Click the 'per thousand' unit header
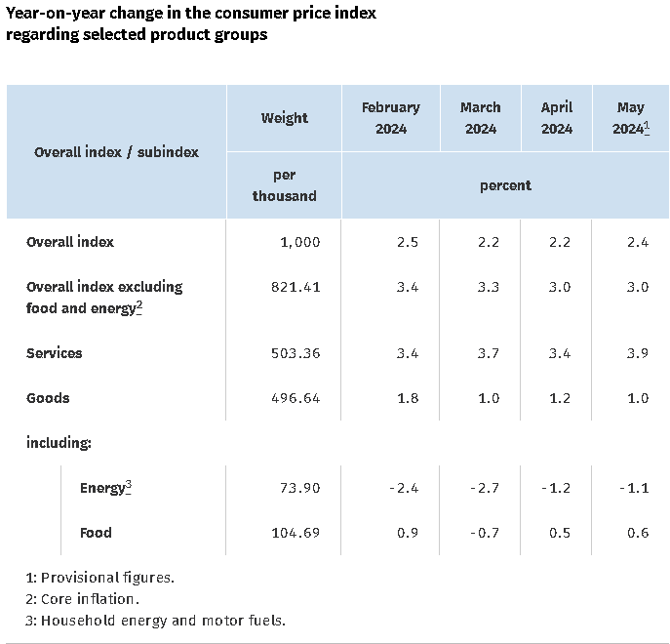The height and width of the screenshot is (644, 670). pos(284,185)
